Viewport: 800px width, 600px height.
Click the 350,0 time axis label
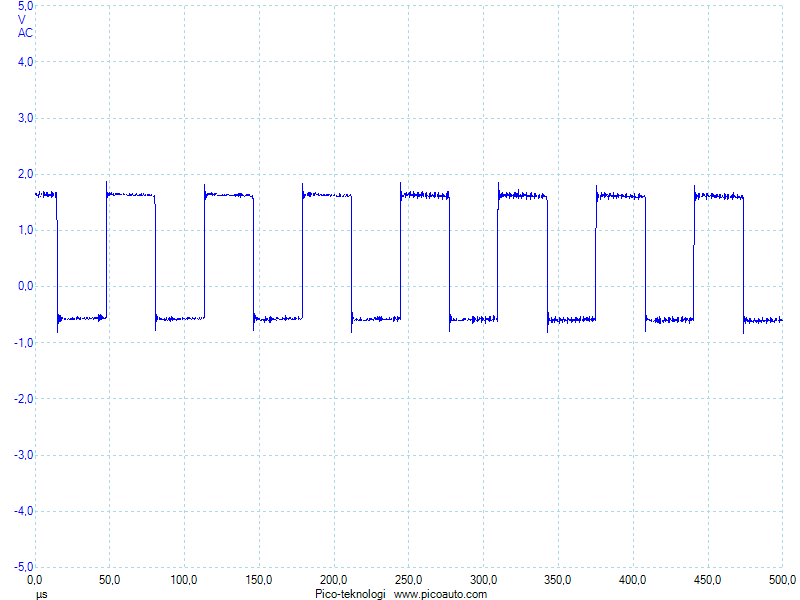[x=558, y=580]
